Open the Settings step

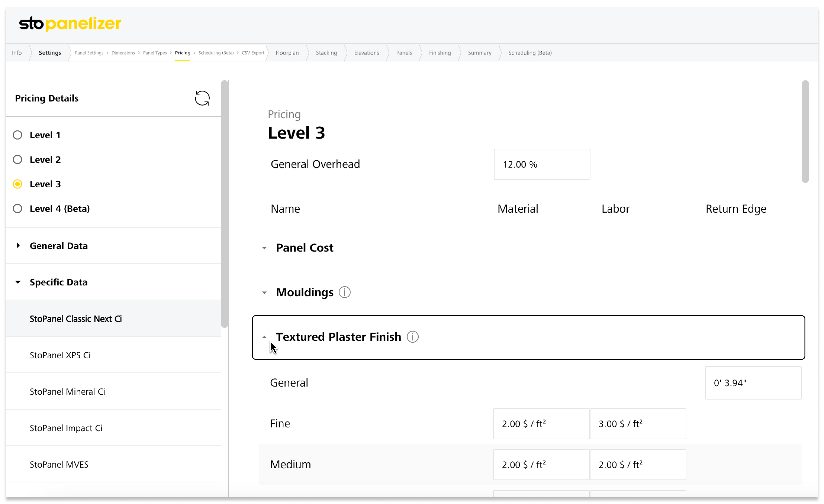point(50,53)
